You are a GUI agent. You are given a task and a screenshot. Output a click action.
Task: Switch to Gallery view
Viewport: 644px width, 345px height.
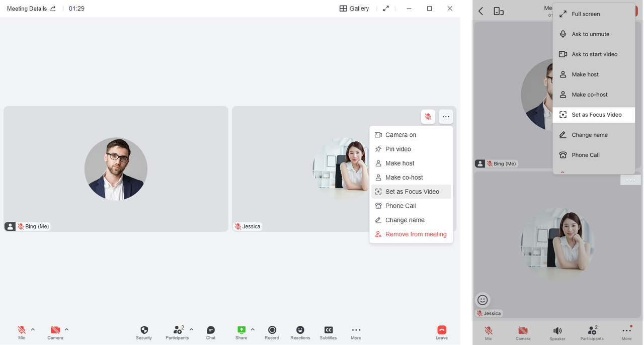click(354, 8)
